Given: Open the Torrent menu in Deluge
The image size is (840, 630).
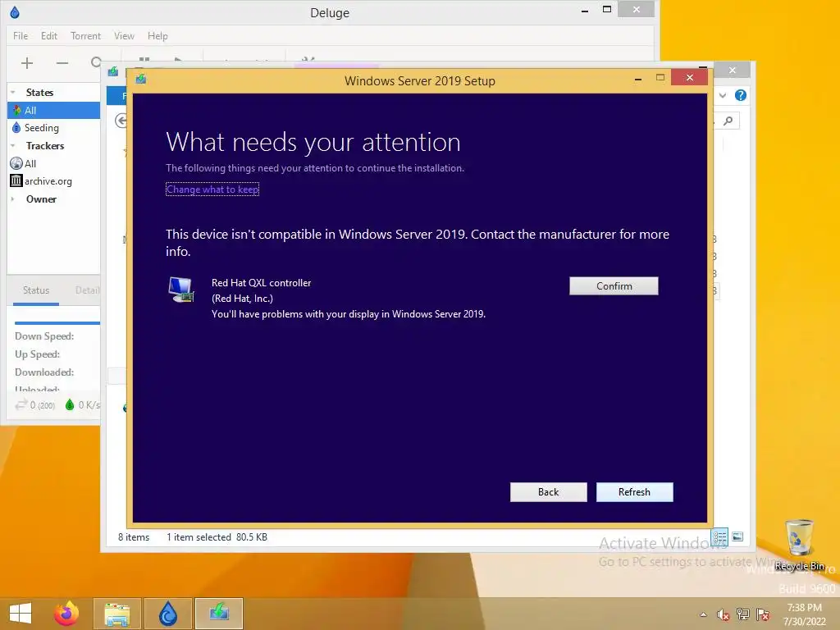Looking at the screenshot, I should pyautogui.click(x=85, y=36).
